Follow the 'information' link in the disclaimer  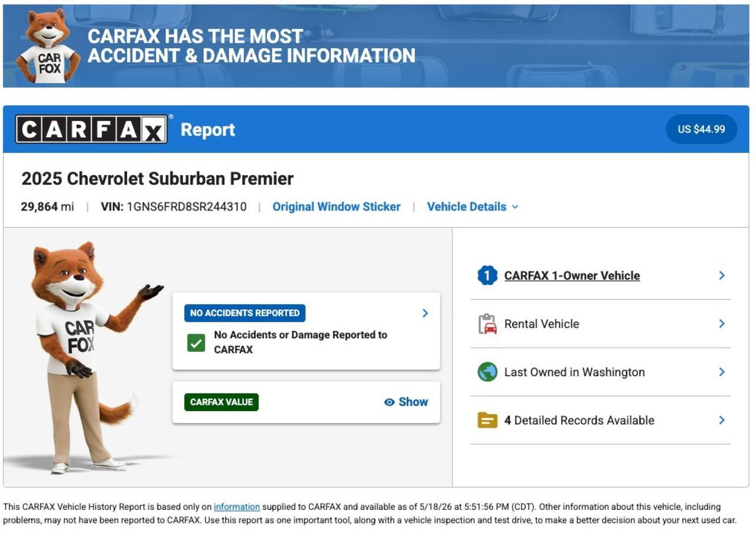coord(237,507)
